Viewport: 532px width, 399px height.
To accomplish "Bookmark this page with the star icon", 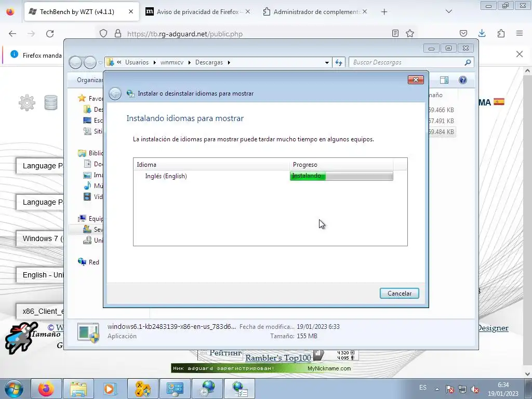I will click(x=410, y=33).
